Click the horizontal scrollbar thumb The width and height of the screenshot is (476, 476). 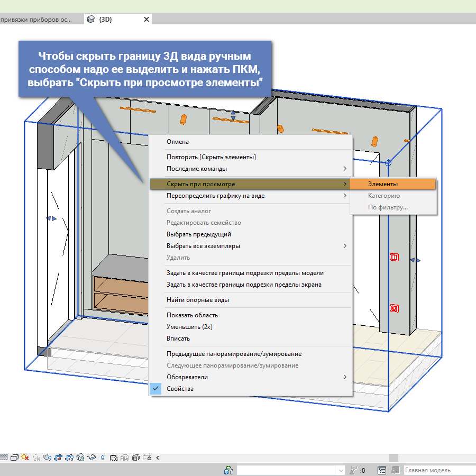(393, 457)
